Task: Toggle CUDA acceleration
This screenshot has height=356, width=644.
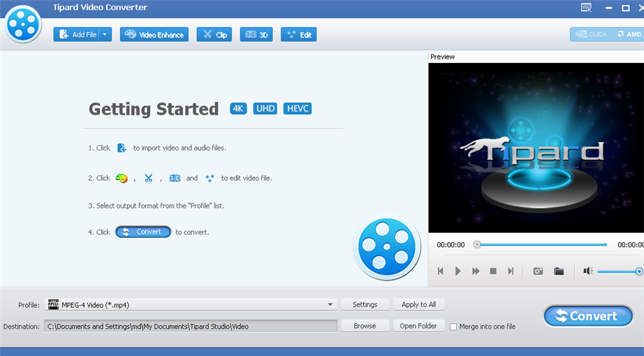Action: click(591, 34)
